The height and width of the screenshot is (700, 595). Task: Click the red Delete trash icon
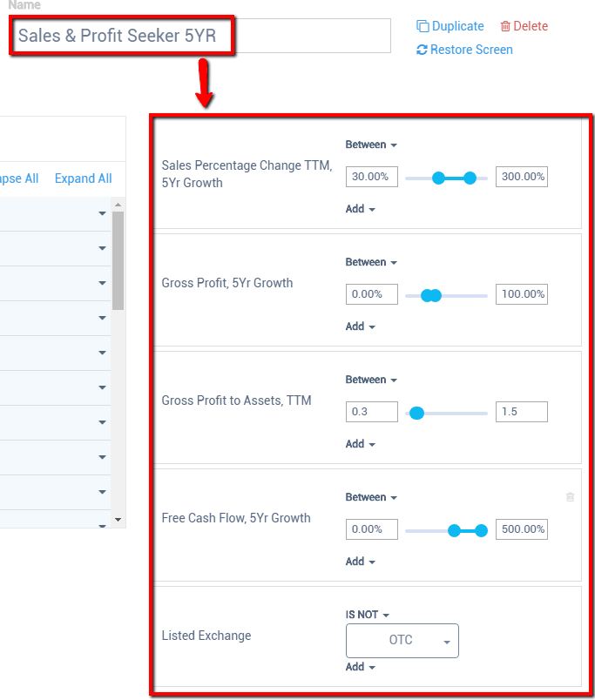(x=505, y=26)
